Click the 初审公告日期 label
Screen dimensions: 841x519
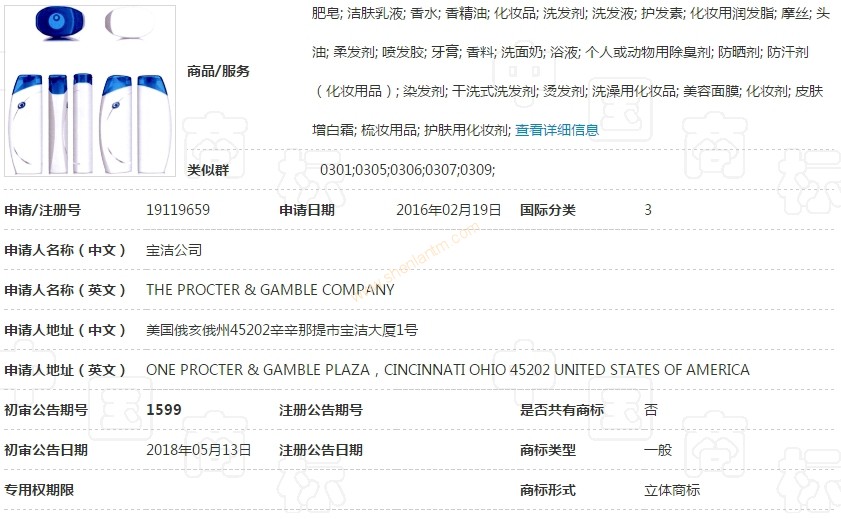click(x=46, y=449)
